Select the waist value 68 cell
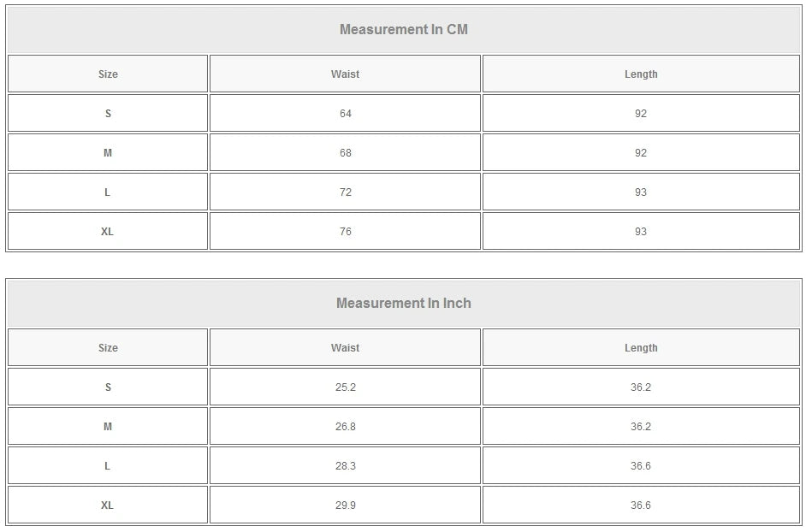 coord(345,153)
